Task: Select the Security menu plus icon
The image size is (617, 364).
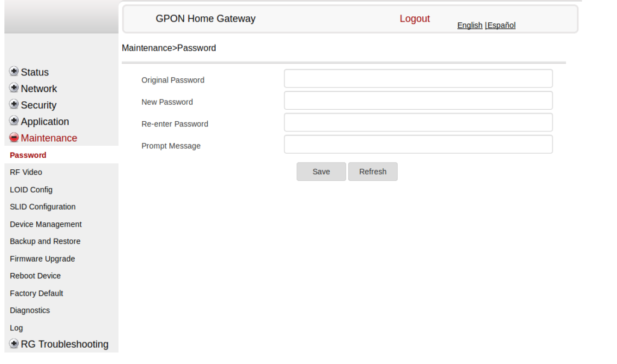Action: 13,105
